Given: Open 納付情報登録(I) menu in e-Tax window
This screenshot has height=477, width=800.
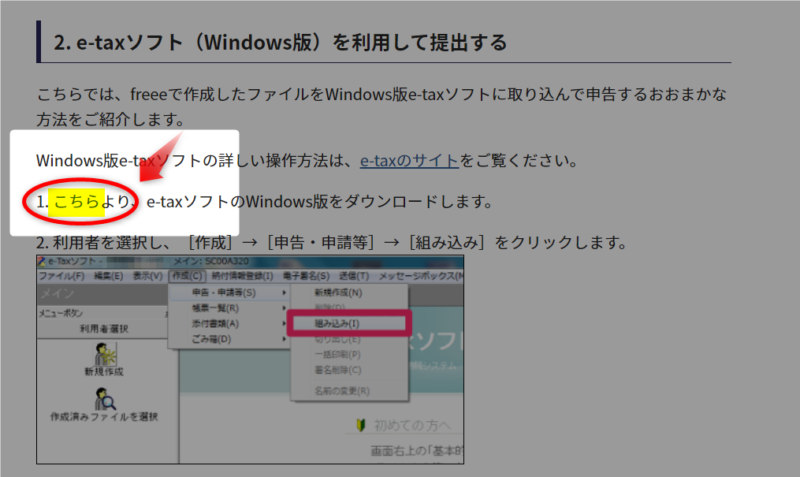Looking at the screenshot, I should [x=242, y=276].
